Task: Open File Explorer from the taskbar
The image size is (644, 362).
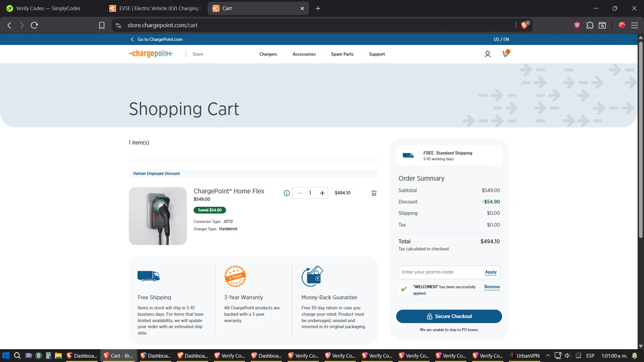Action: tap(58, 356)
